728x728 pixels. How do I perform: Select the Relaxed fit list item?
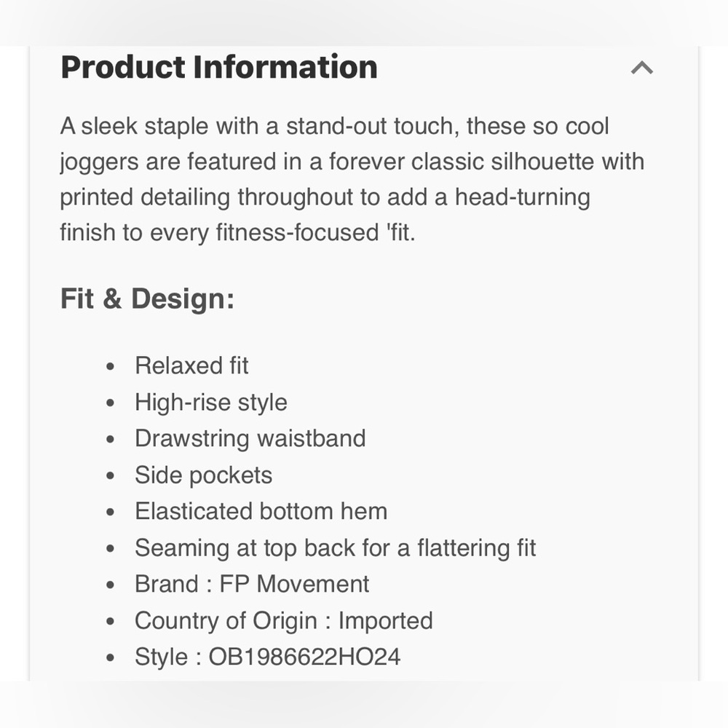click(191, 365)
